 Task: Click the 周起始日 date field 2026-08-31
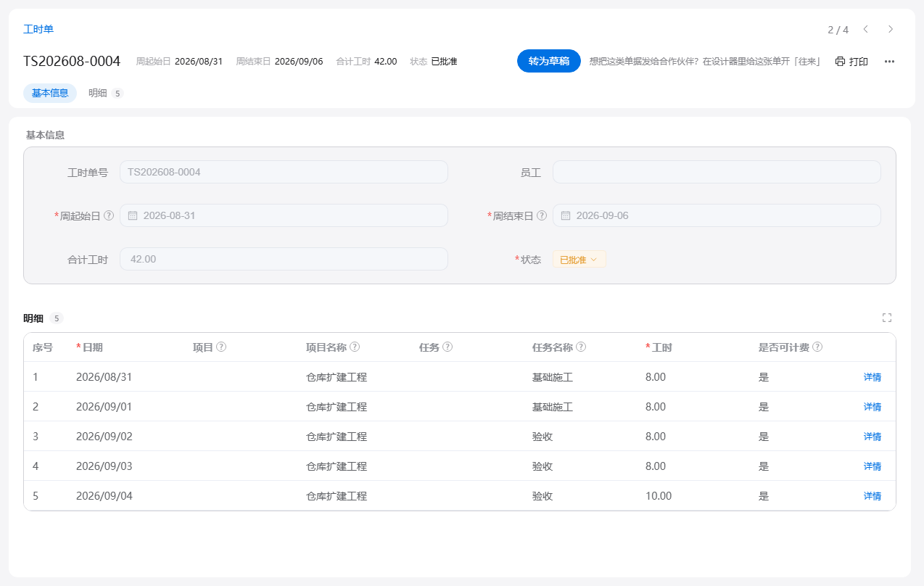(284, 215)
